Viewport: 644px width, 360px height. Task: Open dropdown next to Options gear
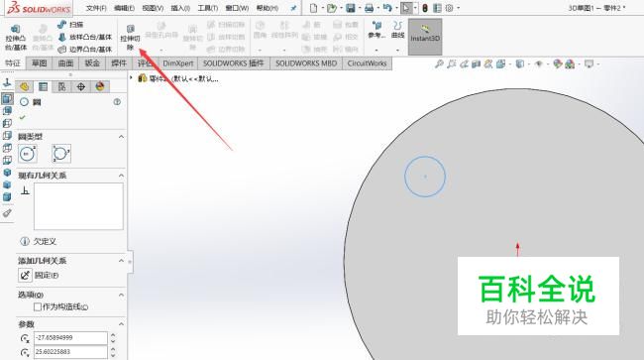[459, 8]
